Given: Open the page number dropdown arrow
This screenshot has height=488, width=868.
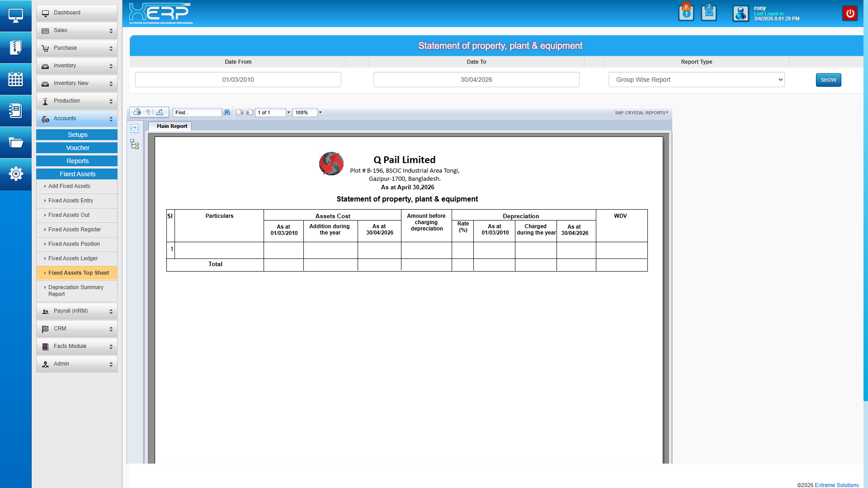Looking at the screenshot, I should point(288,112).
